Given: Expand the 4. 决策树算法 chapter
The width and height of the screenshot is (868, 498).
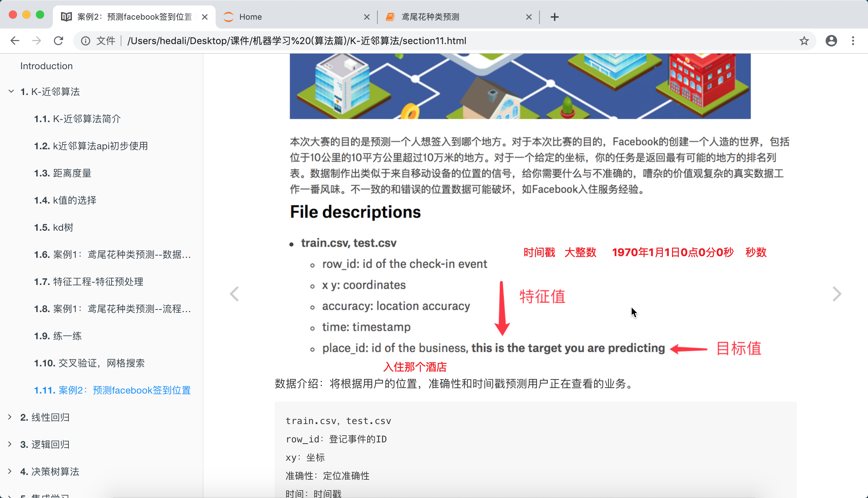Looking at the screenshot, I should [10, 471].
